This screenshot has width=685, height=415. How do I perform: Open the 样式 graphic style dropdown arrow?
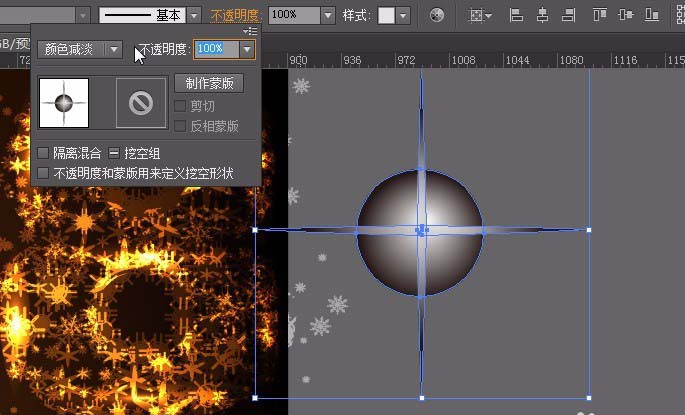point(403,15)
